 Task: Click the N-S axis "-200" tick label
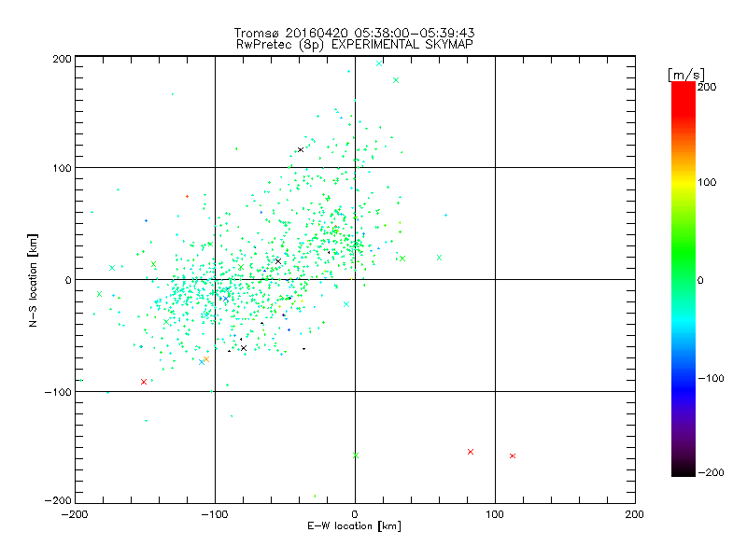(x=58, y=500)
